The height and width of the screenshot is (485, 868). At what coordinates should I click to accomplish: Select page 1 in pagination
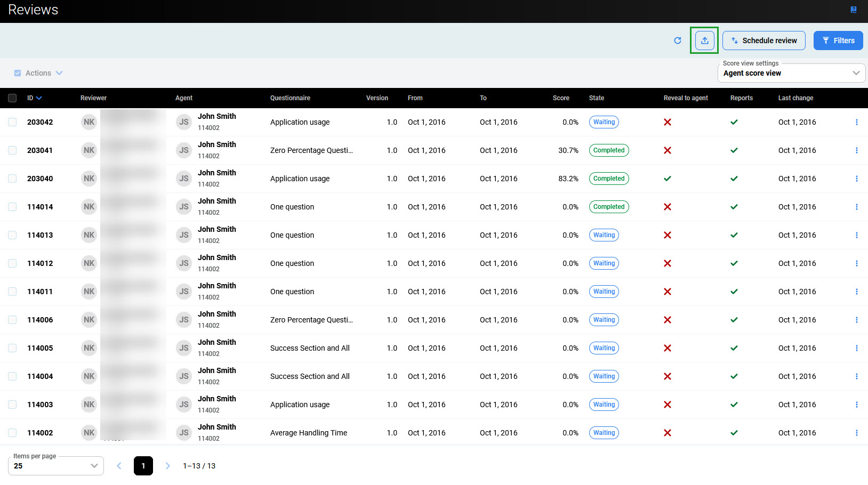point(143,466)
